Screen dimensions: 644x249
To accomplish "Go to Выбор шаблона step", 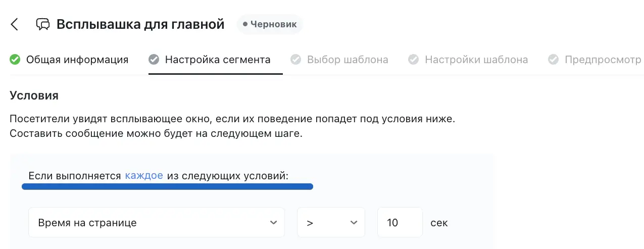I will [x=348, y=60].
